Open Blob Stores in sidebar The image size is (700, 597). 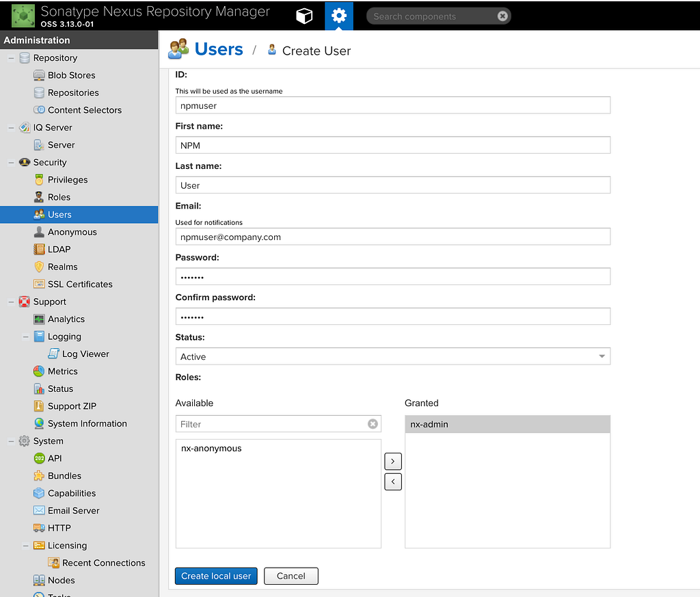[x=71, y=75]
